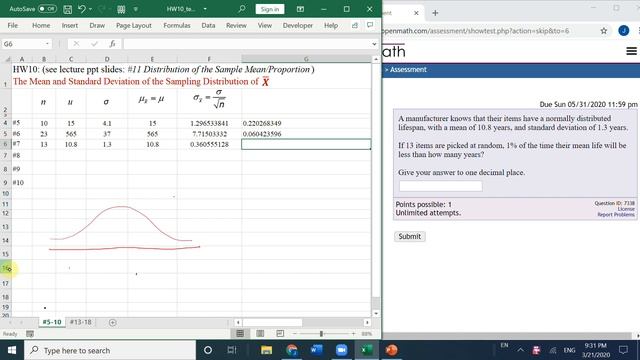
Task: Switch to the Home ribbon tab
Action: click(x=41, y=25)
